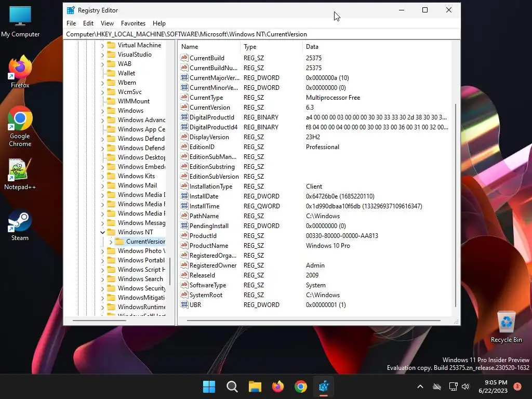Open the View menu
This screenshot has height=399, width=532.
coord(107,23)
